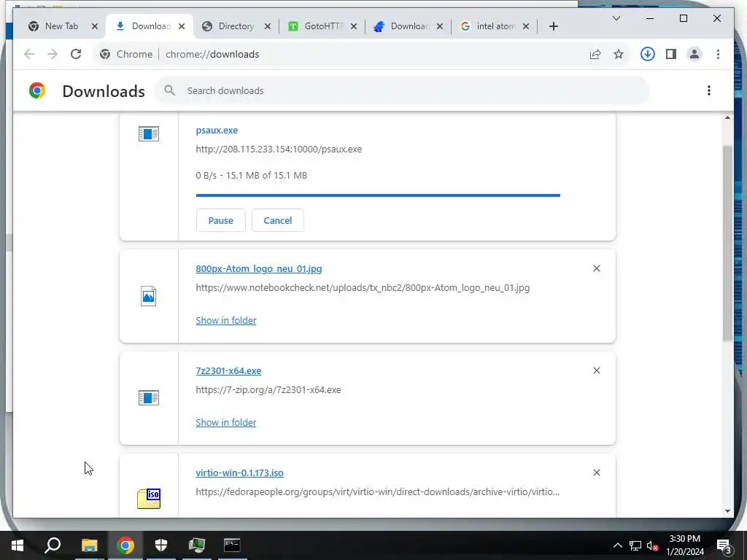Switch to the intel atom search tab
747x560 pixels.
(494, 26)
